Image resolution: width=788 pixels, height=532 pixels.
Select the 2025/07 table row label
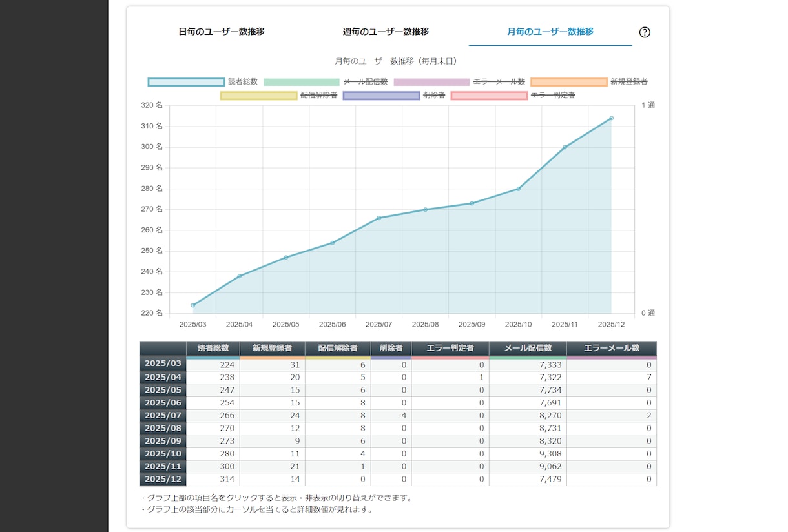pos(163,416)
